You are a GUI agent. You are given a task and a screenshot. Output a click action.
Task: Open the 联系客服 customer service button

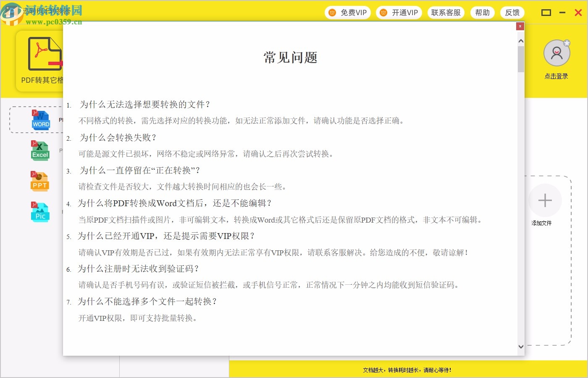coord(446,12)
